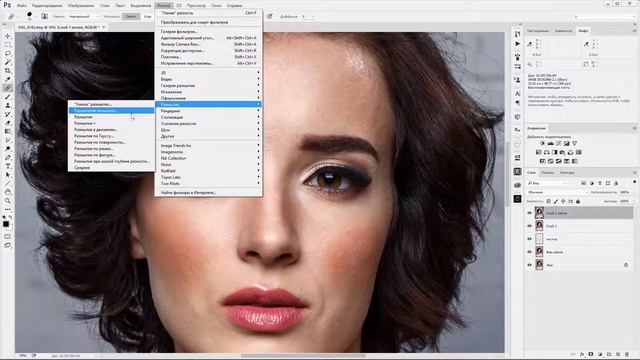The image size is (640, 360).
Task: Toggle eye icon of 'Фон копия' layer
Action: (x=530, y=252)
